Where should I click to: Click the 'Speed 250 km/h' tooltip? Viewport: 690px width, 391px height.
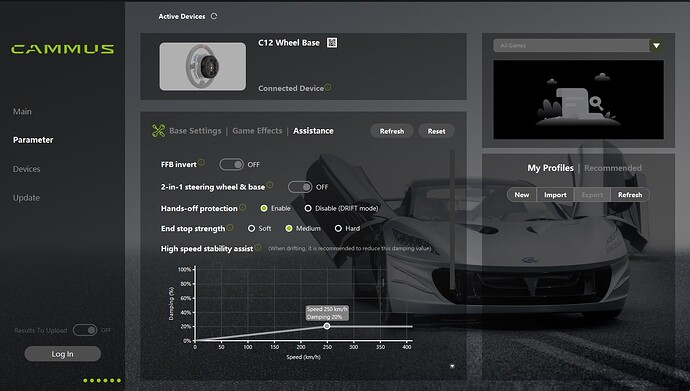[327, 313]
